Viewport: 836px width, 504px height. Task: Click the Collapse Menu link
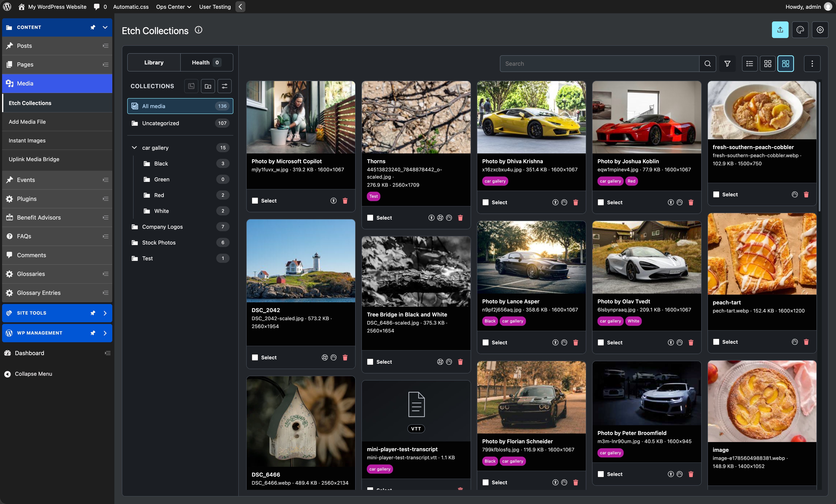tap(28, 374)
